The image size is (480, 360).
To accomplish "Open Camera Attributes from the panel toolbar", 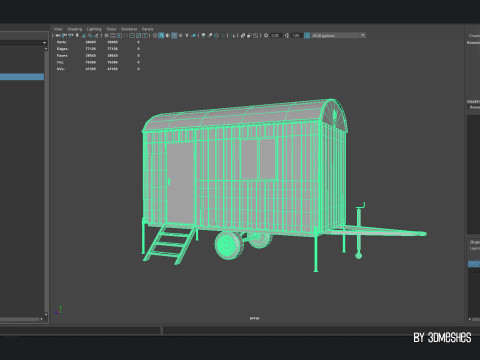I will coord(70,35).
